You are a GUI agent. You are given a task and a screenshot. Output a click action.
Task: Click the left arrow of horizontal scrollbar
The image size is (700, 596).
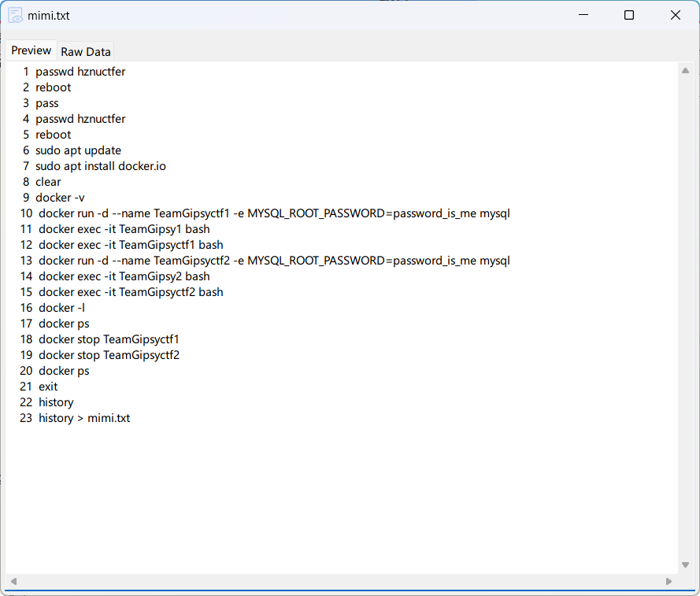[14, 581]
